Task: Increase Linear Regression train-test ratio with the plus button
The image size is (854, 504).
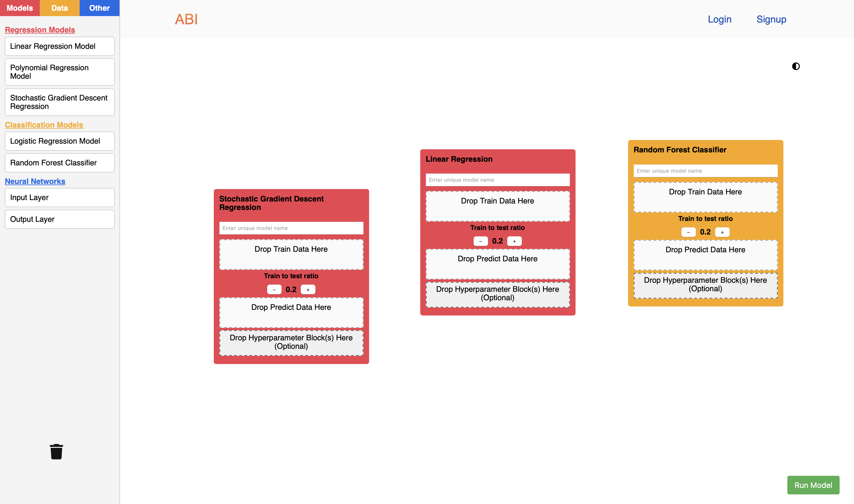Action: 514,241
